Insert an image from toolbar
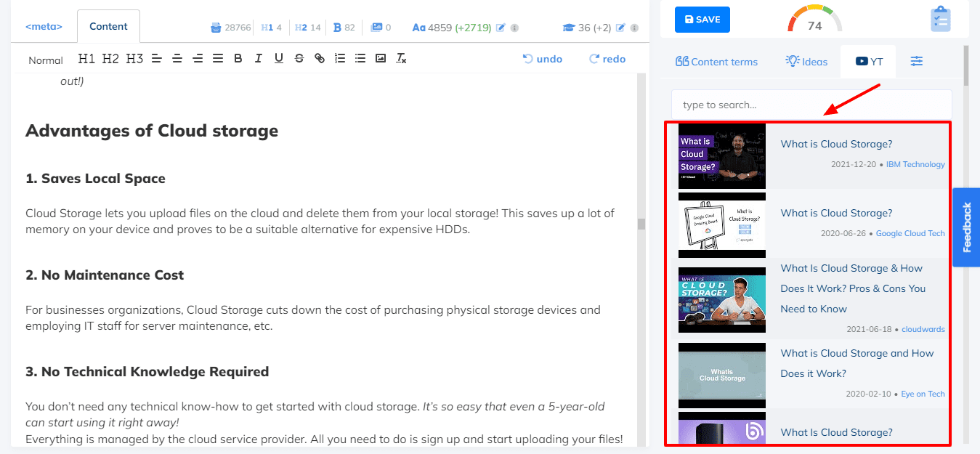This screenshot has width=980, height=454. pyautogui.click(x=380, y=59)
